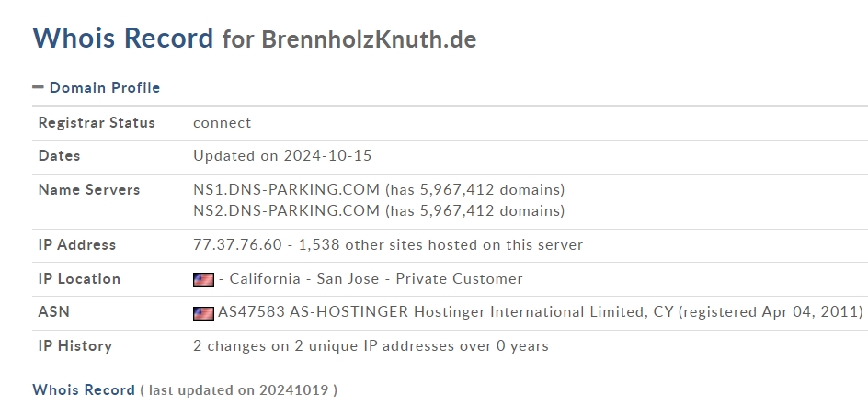Click the BrennholzKnuth.de domain title
This screenshot has height=406, width=868.
pos(369,39)
